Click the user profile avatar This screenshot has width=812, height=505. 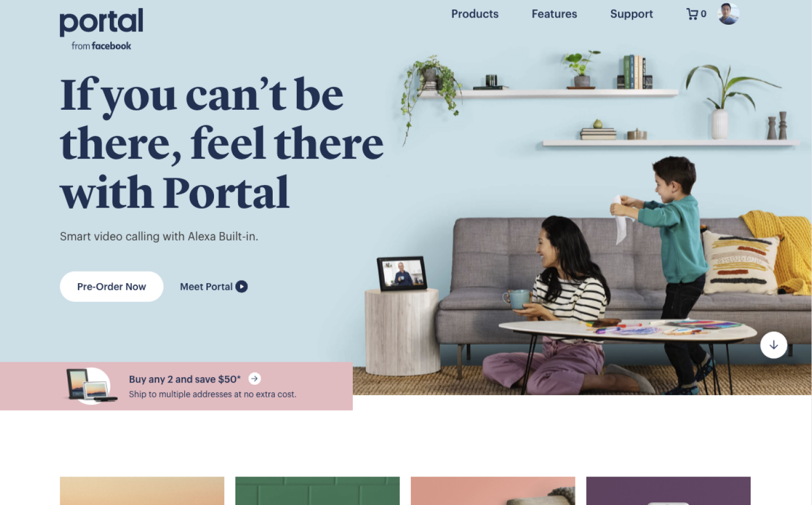point(728,14)
